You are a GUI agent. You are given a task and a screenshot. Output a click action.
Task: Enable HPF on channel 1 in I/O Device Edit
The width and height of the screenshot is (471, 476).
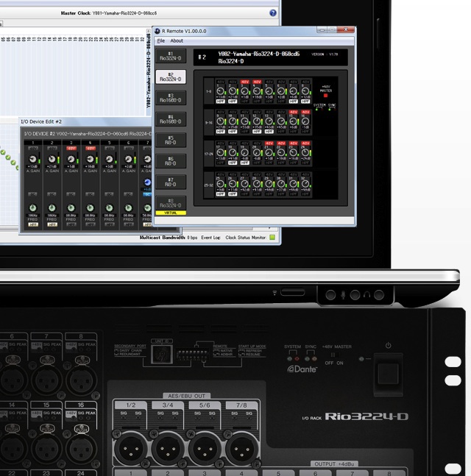(x=33, y=224)
